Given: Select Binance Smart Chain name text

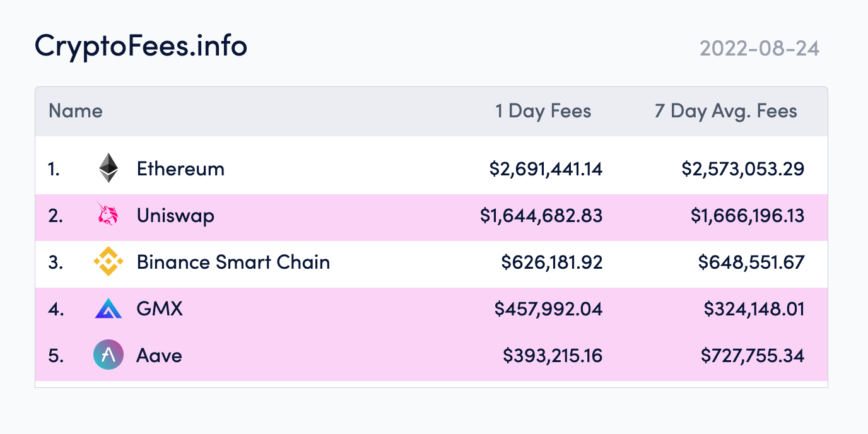Looking at the screenshot, I should coord(233,262).
